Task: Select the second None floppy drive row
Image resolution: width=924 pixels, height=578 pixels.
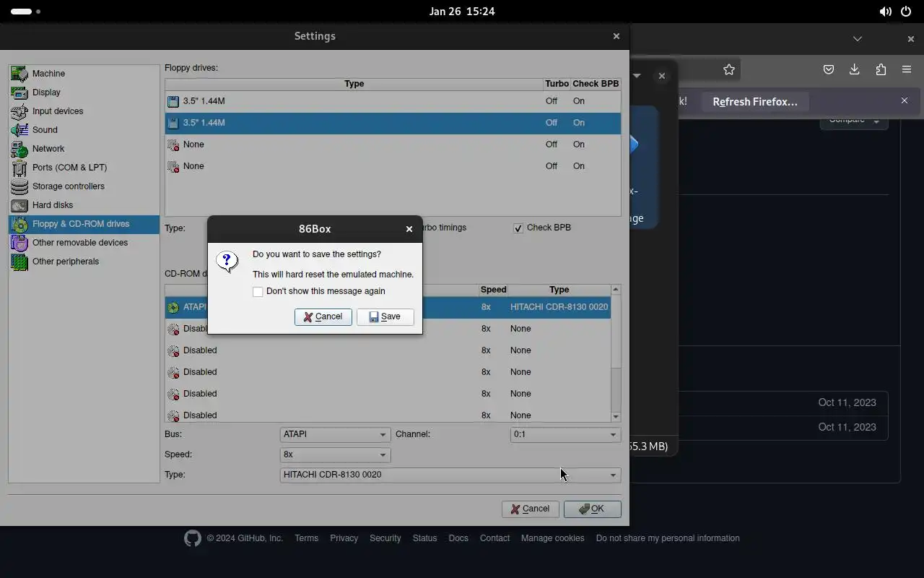Action: coord(393,166)
